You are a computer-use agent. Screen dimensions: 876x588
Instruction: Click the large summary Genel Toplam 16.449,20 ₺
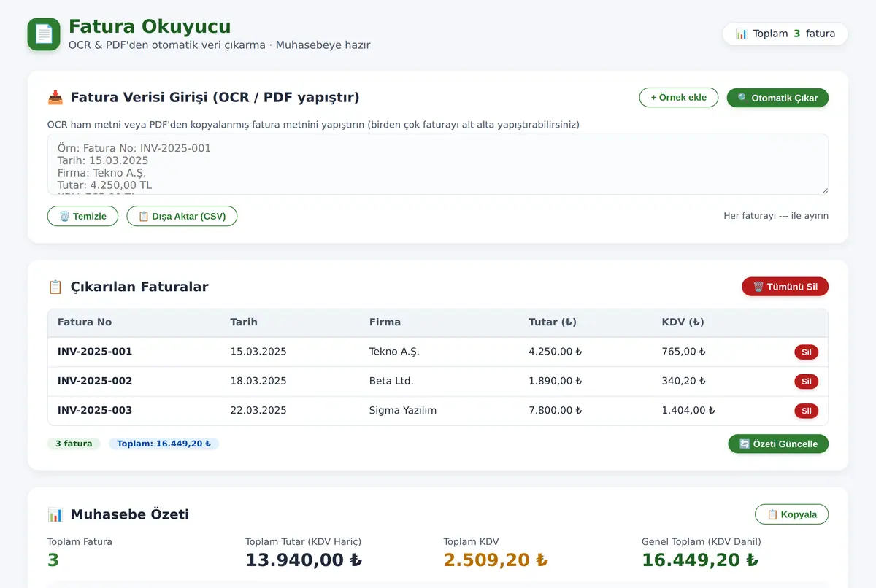coord(700,560)
